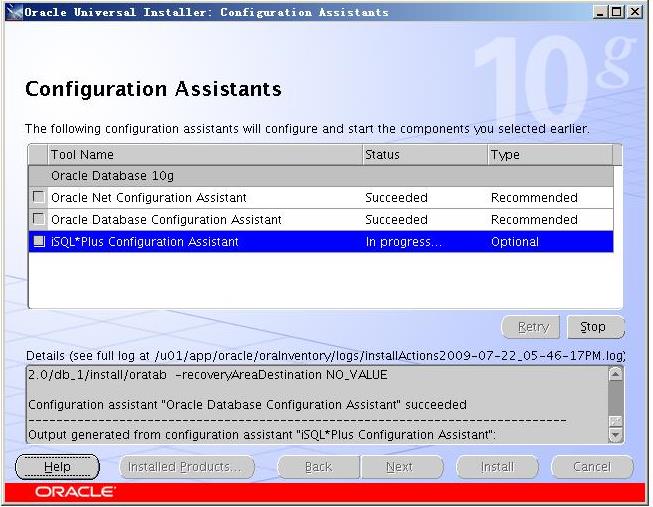This screenshot has width=653, height=507.
Task: Open Help for the installer
Action: pos(57,467)
